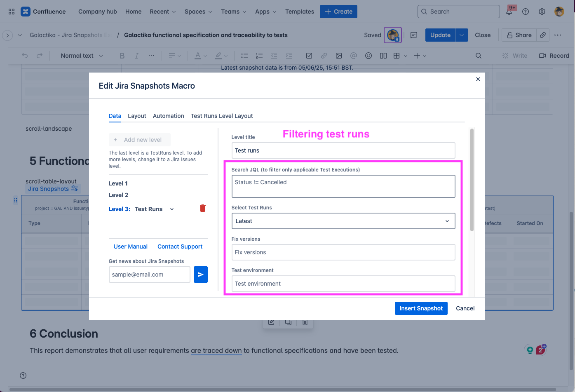Expand the sidebar with arrow button

[7, 35]
